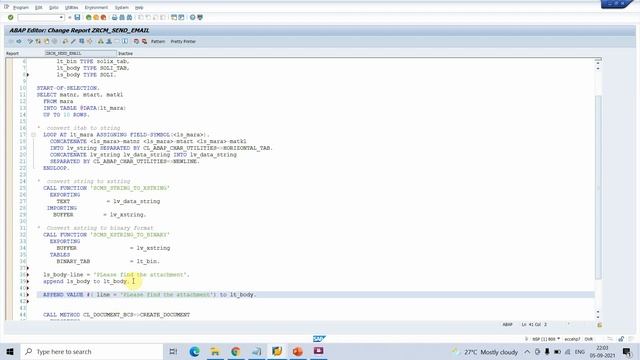Open the Help question-mark icon
Screen dimensions: 640x360
tap(192, 18)
